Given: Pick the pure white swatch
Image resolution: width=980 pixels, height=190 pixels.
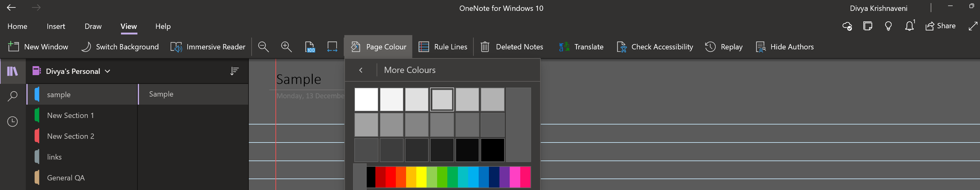Looking at the screenshot, I should click(366, 99).
